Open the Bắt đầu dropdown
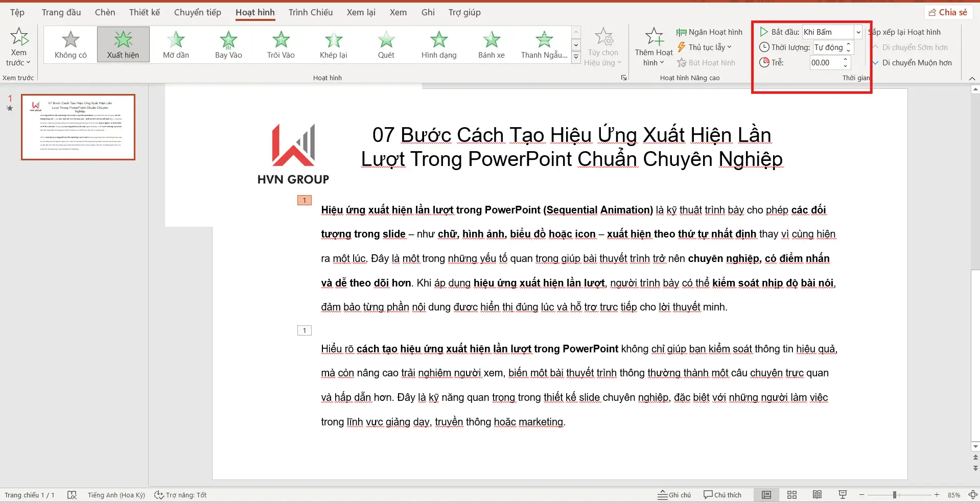This screenshot has height=503, width=980. (858, 32)
